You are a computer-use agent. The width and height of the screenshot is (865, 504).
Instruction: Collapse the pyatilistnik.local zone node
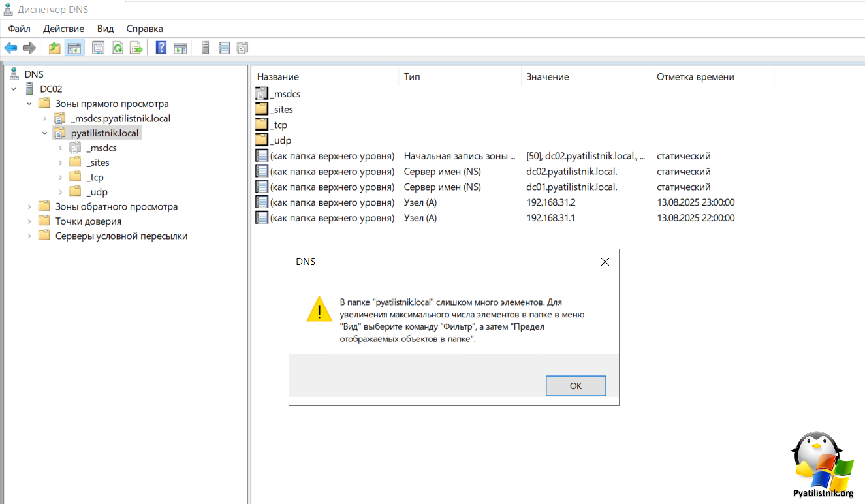pos(44,133)
